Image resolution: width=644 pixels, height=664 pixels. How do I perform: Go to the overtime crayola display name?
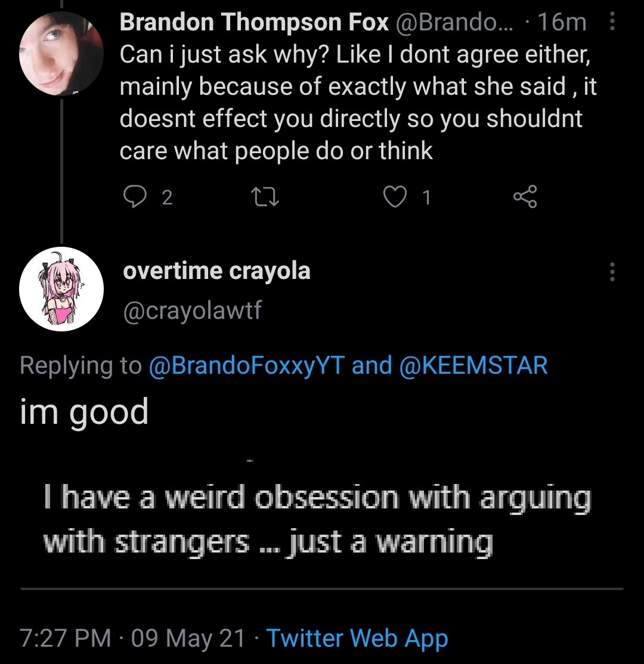[216, 271]
